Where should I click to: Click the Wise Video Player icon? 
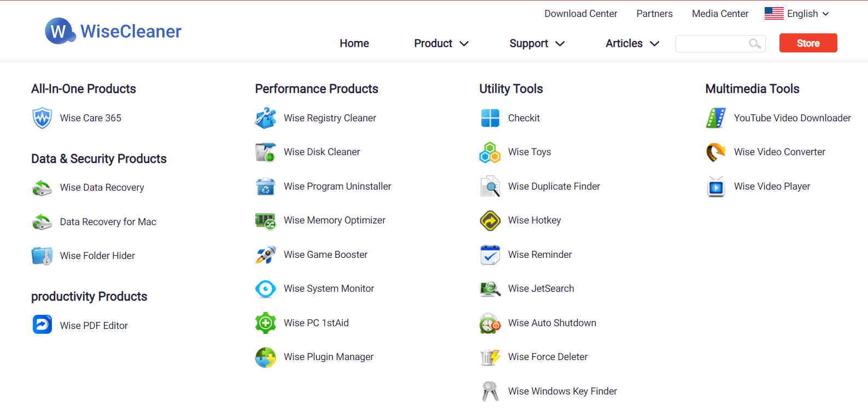tap(716, 186)
